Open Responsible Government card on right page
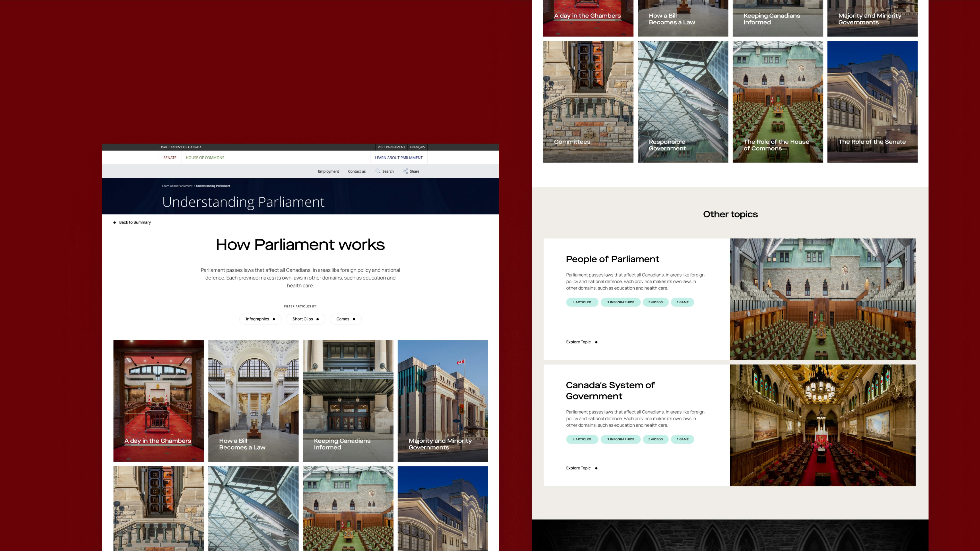 click(683, 102)
